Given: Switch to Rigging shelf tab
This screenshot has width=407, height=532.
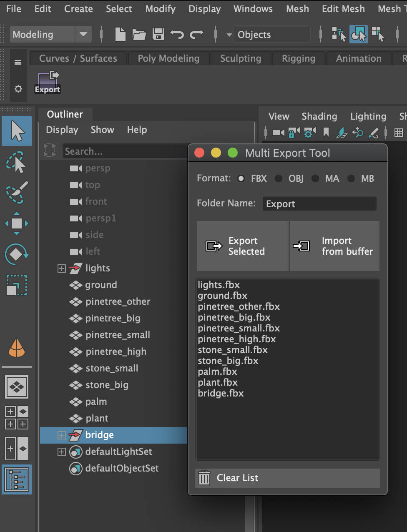Looking at the screenshot, I should pyautogui.click(x=299, y=58).
